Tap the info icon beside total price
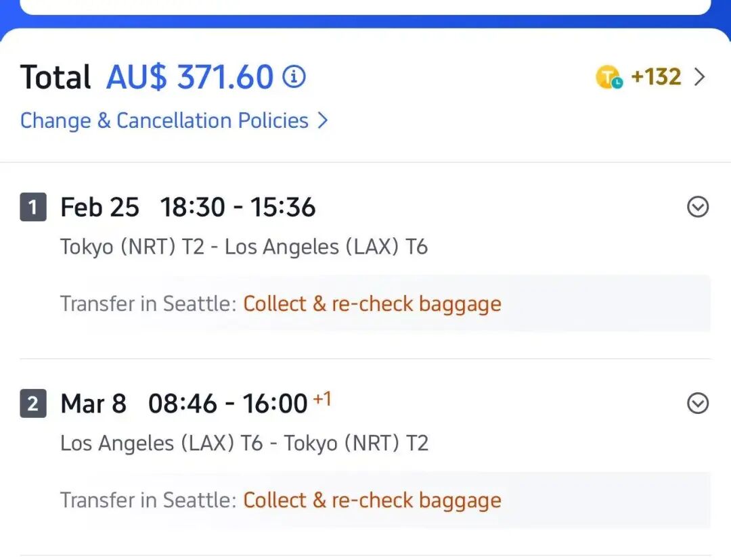 294,77
